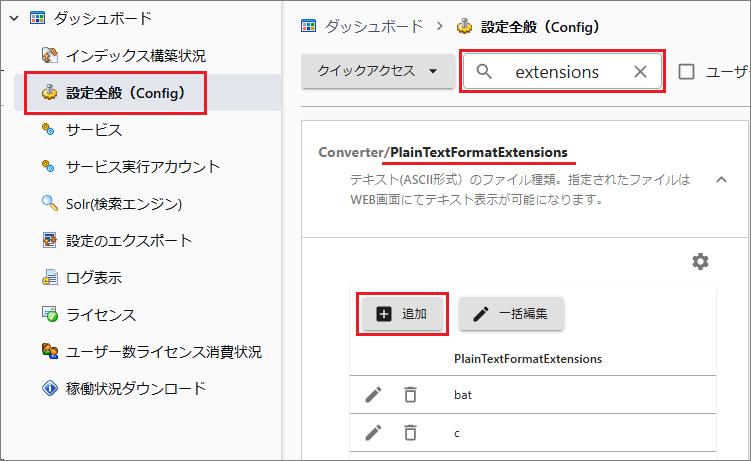The image size is (751, 461).
Task: Open 設定のエクスポート in sidebar
Action: coord(129,241)
